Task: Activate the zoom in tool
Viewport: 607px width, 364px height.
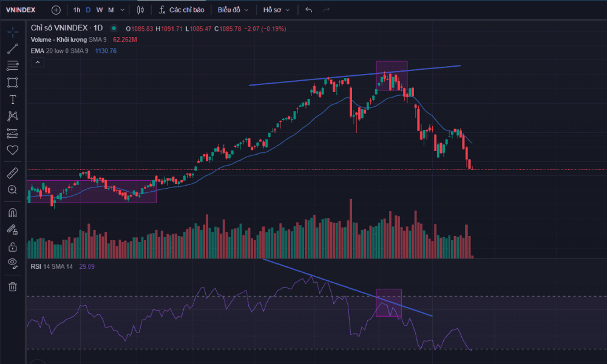Action: click(12, 190)
